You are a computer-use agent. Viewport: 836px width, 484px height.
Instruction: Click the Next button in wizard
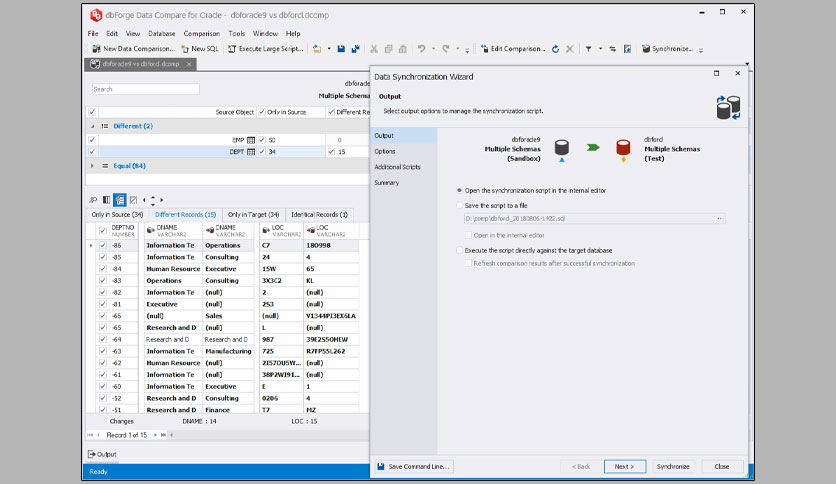pos(624,466)
